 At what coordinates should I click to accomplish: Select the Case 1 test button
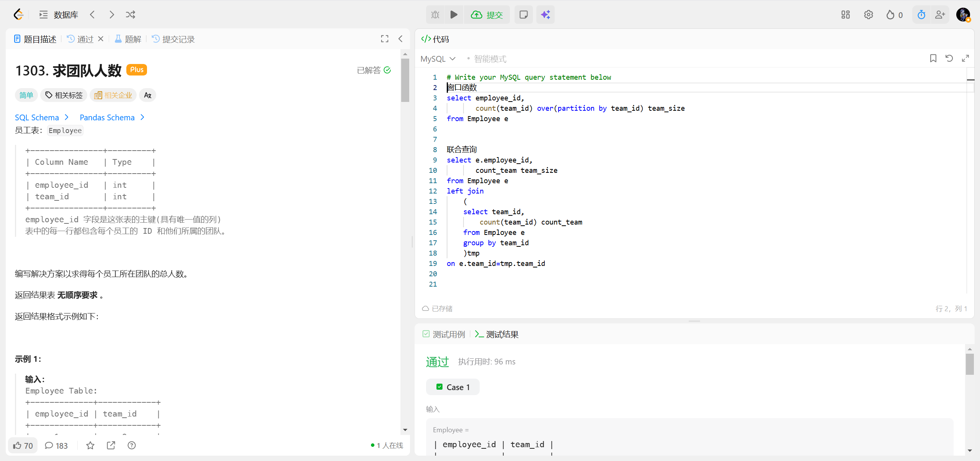tap(453, 387)
